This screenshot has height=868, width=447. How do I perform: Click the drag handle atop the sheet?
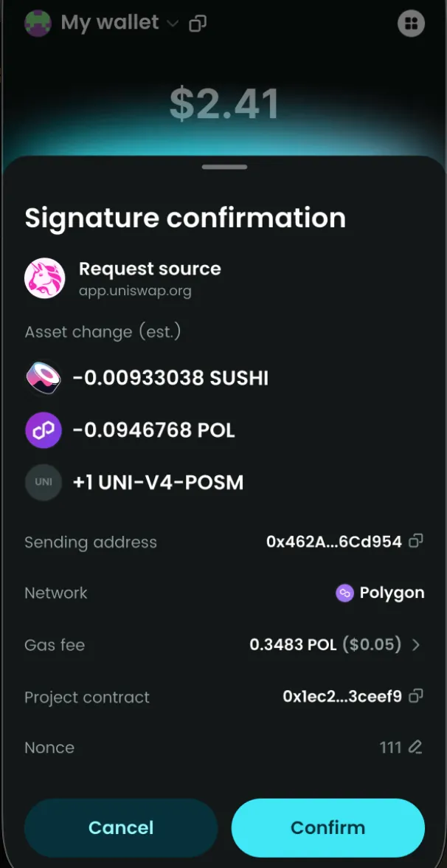click(223, 167)
